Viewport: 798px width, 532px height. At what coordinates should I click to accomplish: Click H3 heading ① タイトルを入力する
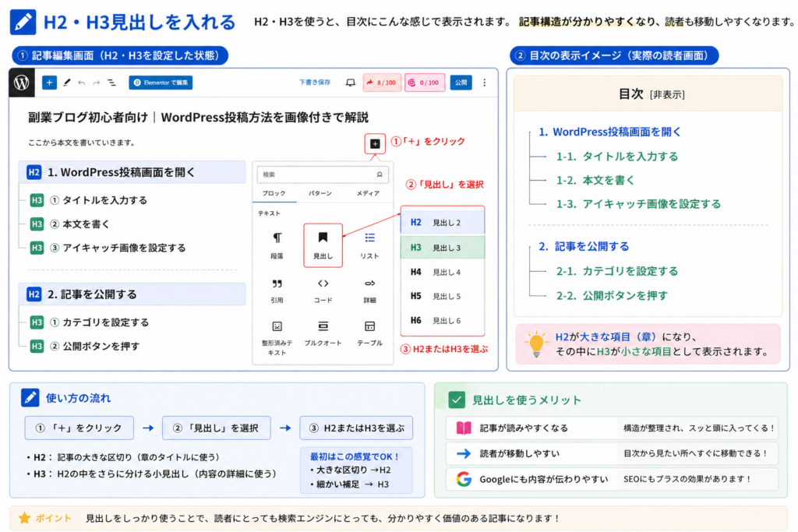(x=89, y=200)
